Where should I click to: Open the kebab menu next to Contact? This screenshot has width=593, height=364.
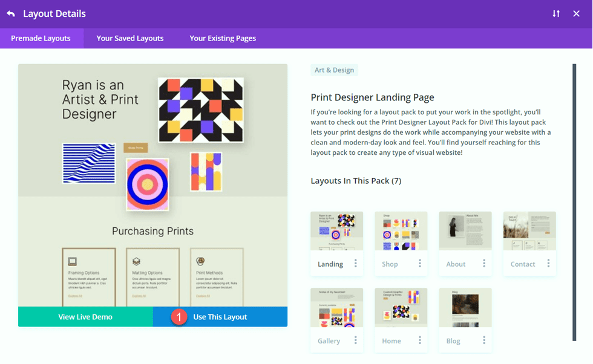pyautogui.click(x=548, y=264)
